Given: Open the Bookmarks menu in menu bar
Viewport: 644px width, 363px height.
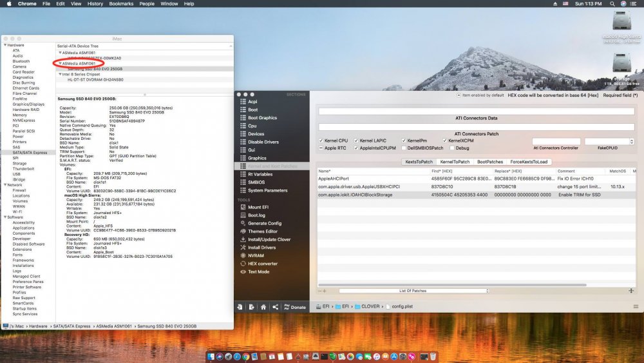Looking at the screenshot, I should (121, 4).
